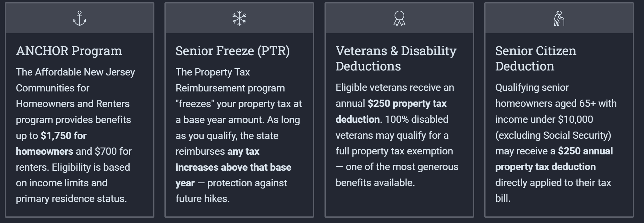Click the "(excluding Social Security)" text
The height and width of the screenshot is (223, 644).
(553, 135)
